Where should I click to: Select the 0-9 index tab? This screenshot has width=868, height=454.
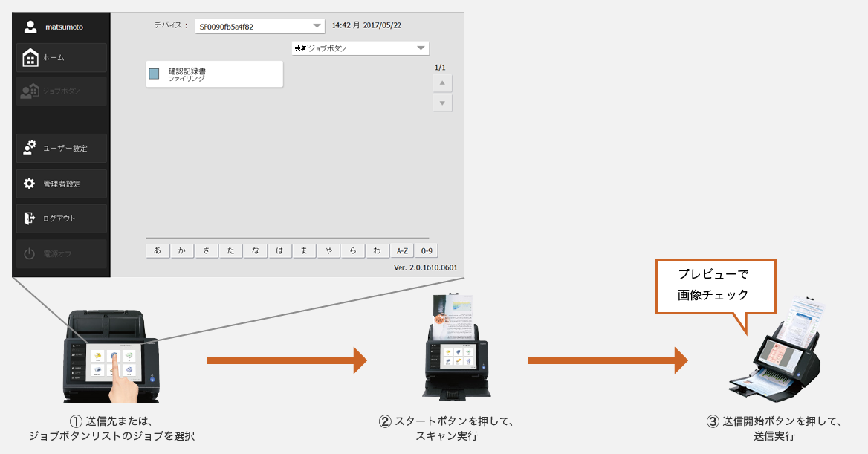coord(426,250)
